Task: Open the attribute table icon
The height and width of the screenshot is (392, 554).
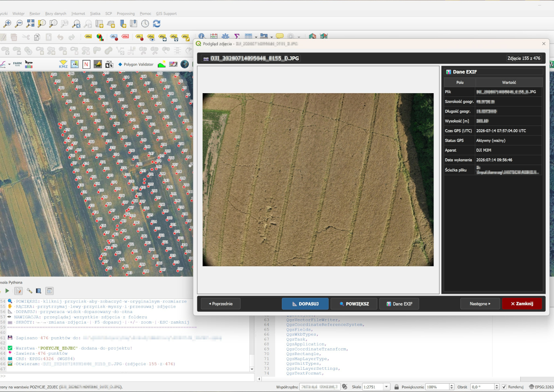Action: [x=248, y=36]
